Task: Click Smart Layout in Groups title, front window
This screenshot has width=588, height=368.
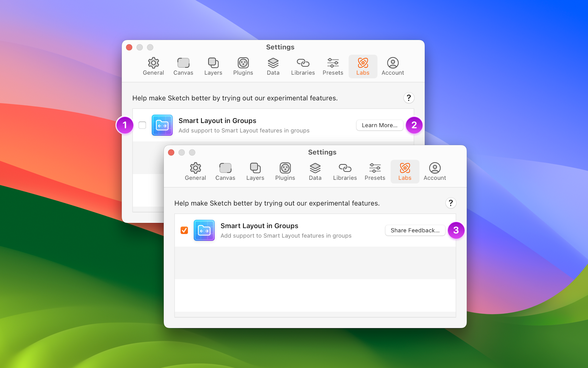Action: coord(259,226)
